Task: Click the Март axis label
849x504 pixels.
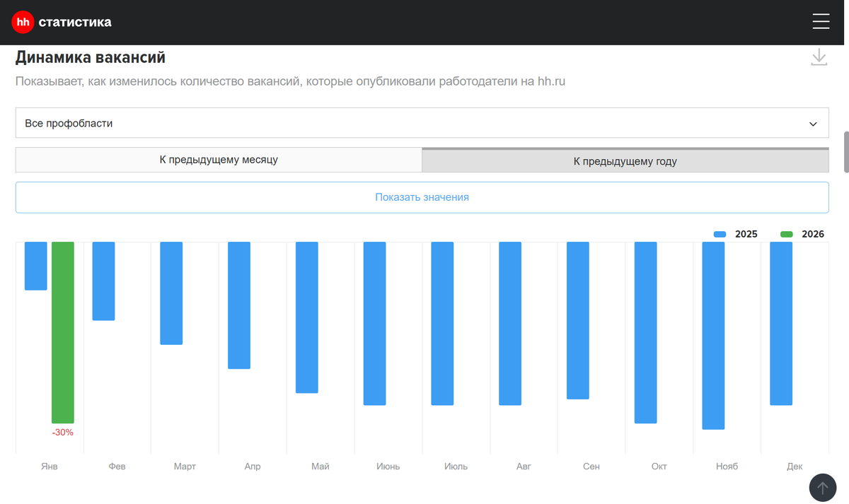Action: (x=185, y=467)
